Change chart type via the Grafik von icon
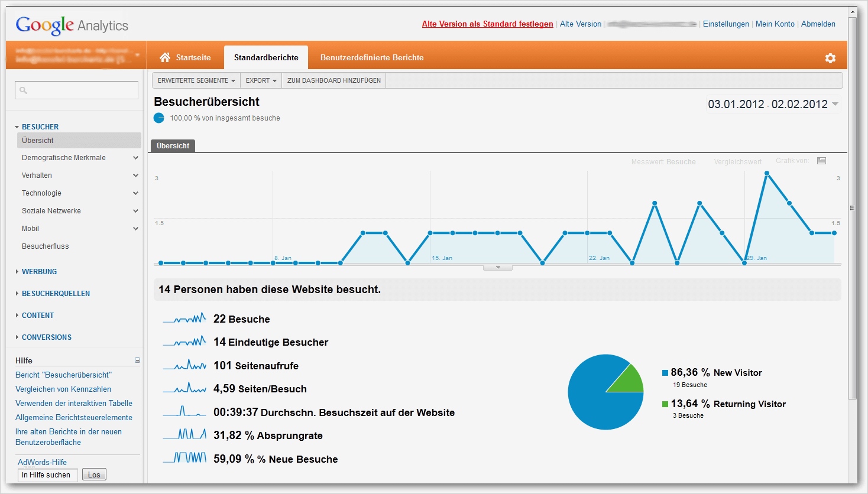The height and width of the screenshot is (494, 868). [821, 160]
